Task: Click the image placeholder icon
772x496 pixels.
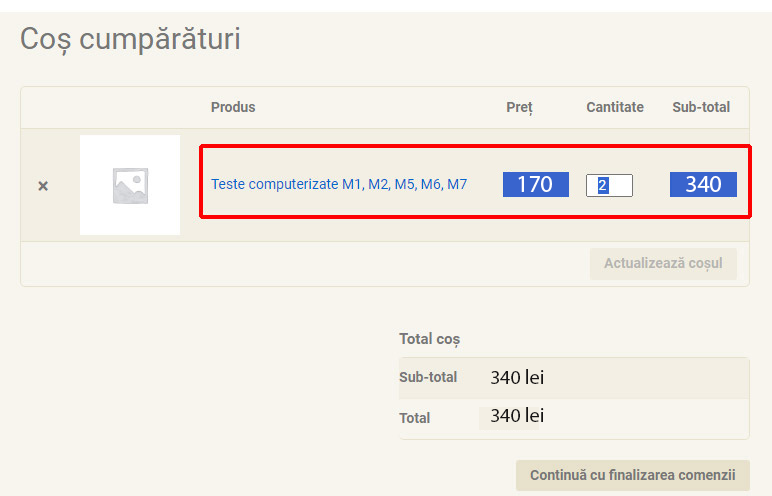Action: [130, 186]
